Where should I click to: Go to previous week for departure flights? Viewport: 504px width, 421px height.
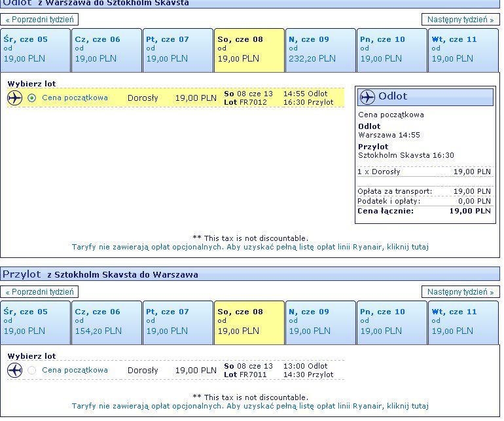pos(39,20)
